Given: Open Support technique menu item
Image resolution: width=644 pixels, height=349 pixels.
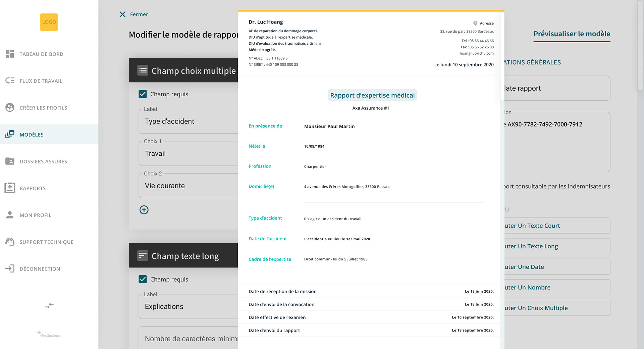Looking at the screenshot, I should pos(49,242).
